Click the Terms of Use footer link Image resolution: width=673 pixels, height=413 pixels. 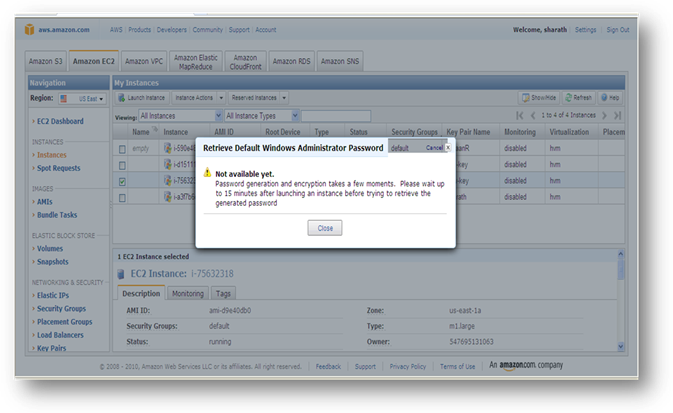pyautogui.click(x=458, y=366)
